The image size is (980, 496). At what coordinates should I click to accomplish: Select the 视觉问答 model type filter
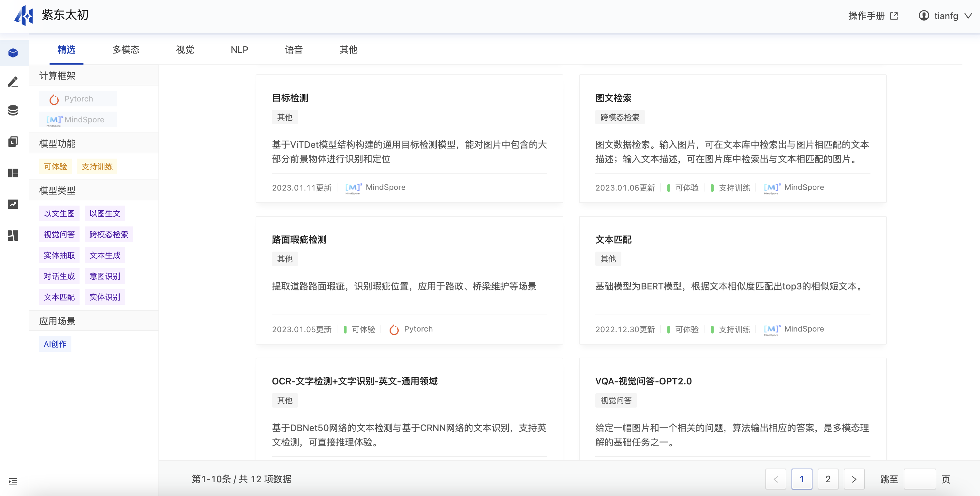(59, 235)
